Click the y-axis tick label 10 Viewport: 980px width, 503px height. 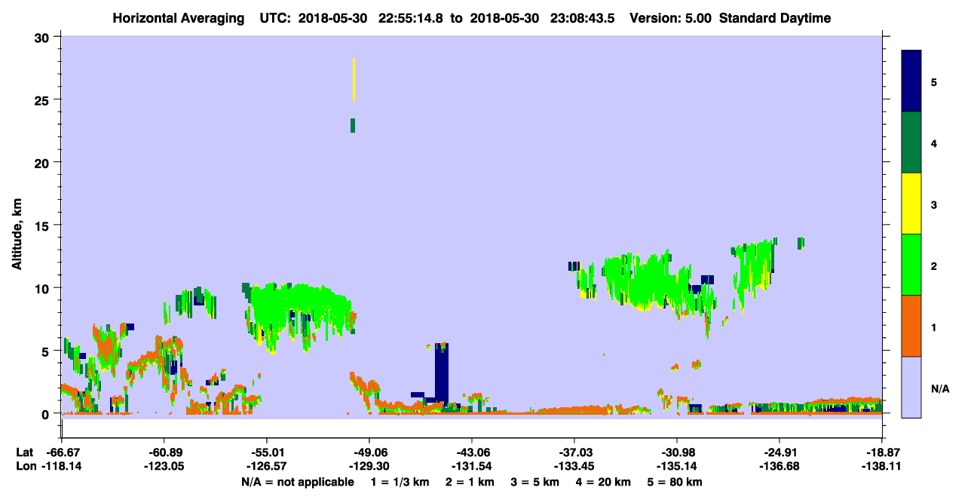pyautogui.click(x=44, y=288)
